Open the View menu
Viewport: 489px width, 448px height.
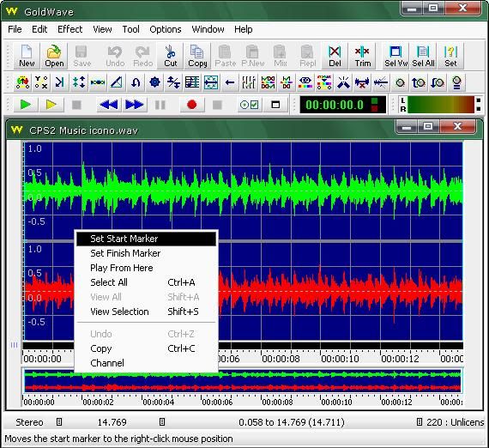102,29
